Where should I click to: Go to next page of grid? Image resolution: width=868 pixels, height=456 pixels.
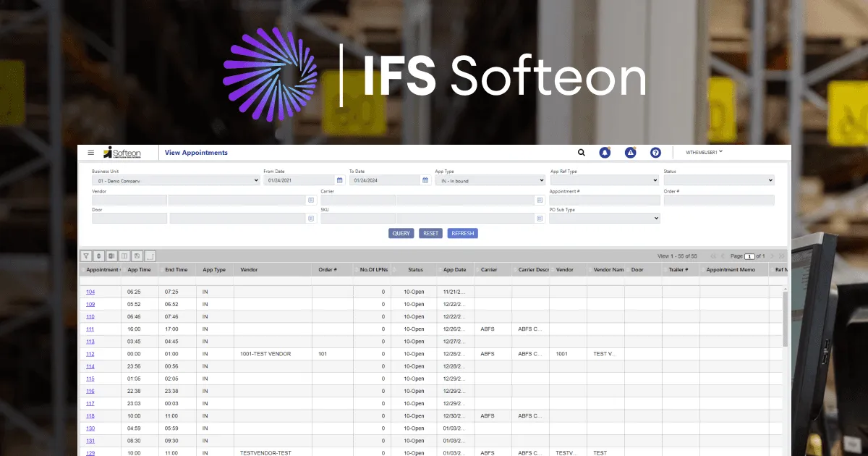tap(772, 256)
